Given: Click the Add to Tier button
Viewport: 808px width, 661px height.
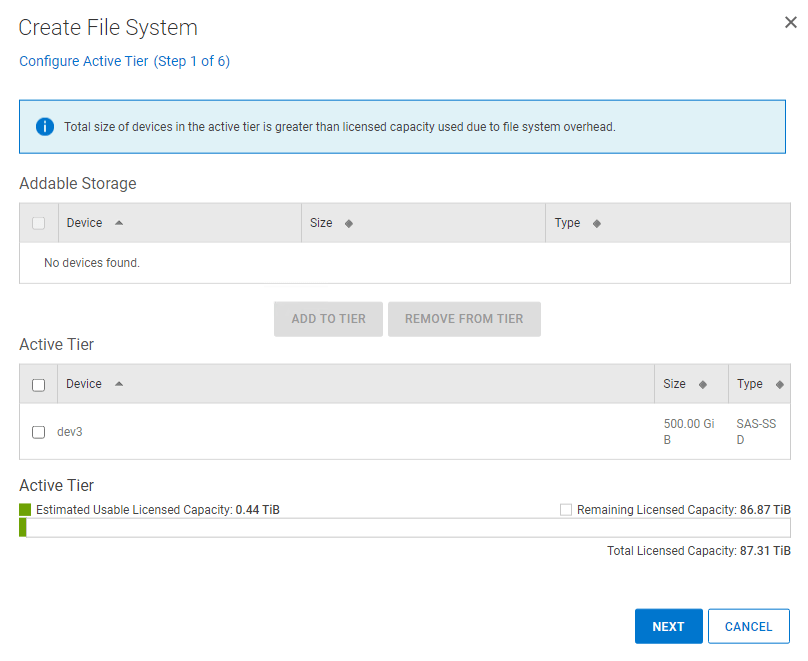Looking at the screenshot, I should point(328,319).
